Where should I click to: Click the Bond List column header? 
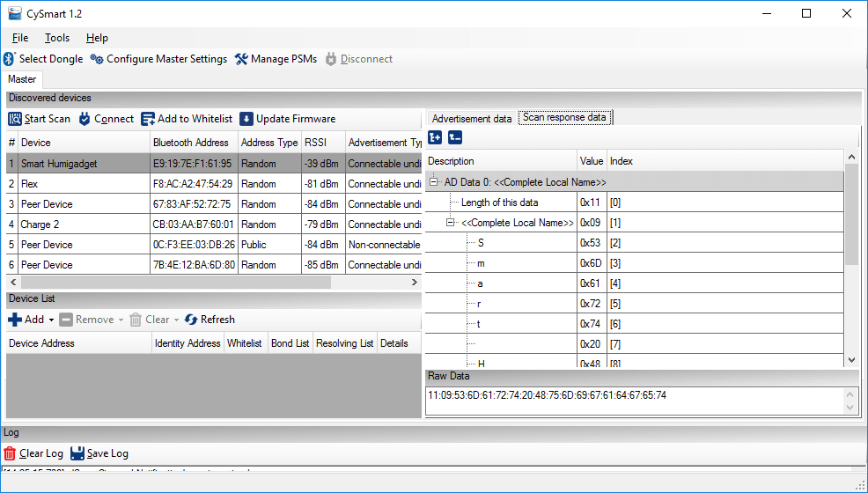click(x=291, y=343)
